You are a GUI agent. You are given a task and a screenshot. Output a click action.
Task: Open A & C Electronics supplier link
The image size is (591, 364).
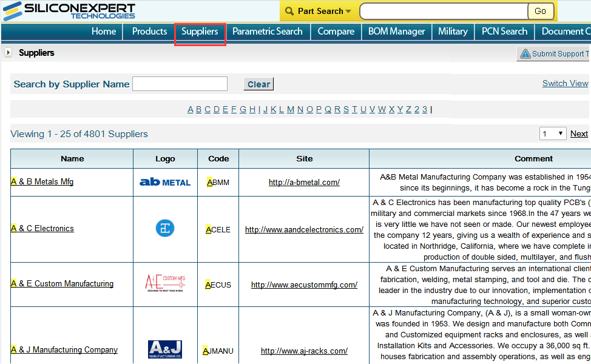pyautogui.click(x=42, y=228)
